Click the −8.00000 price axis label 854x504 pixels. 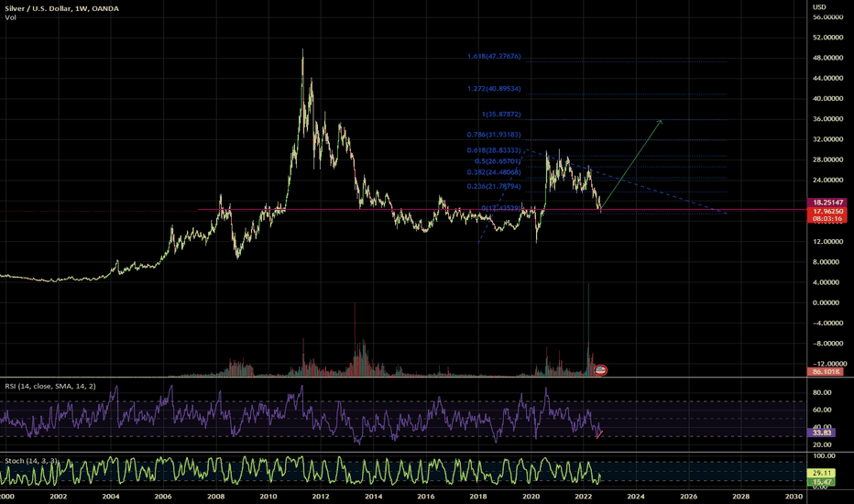[827, 344]
